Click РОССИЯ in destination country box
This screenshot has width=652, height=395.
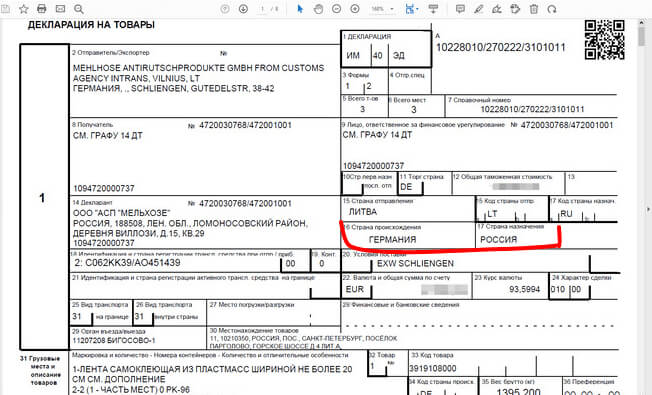coord(499,239)
